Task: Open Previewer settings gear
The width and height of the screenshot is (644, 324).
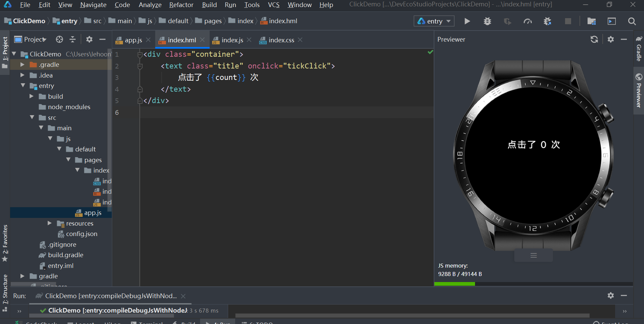Action: pyautogui.click(x=610, y=39)
